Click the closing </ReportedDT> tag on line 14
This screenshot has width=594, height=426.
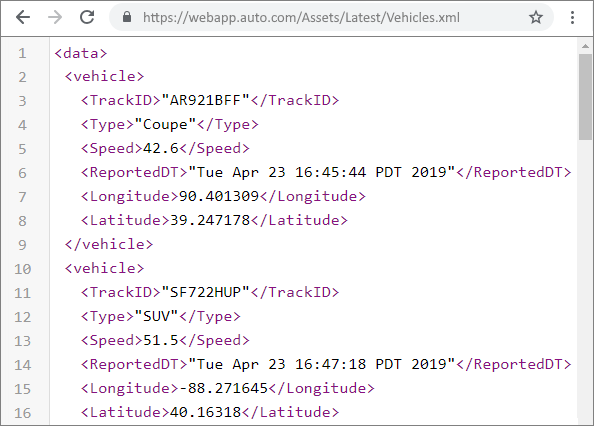[513, 364]
